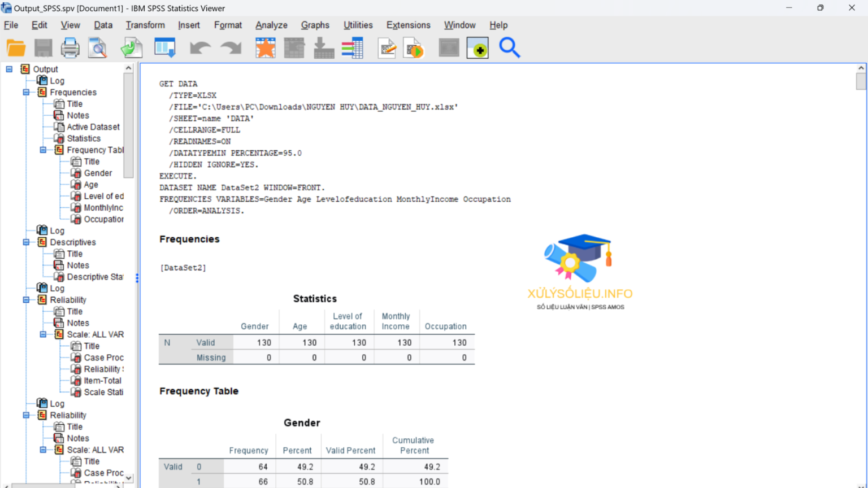Click the Go to Variable icon
Screen dimensions: 868x488
(x=324, y=48)
